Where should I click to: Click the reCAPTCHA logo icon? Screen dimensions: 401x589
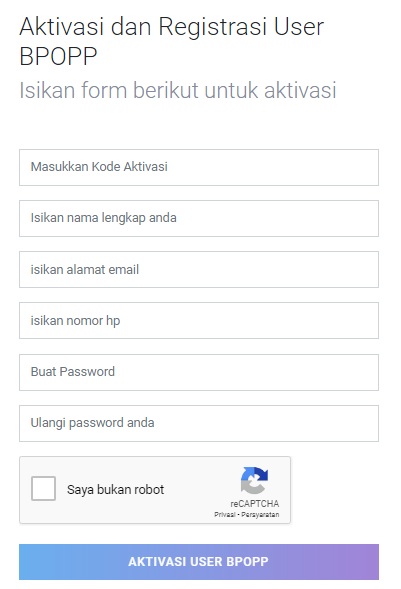[x=255, y=480]
